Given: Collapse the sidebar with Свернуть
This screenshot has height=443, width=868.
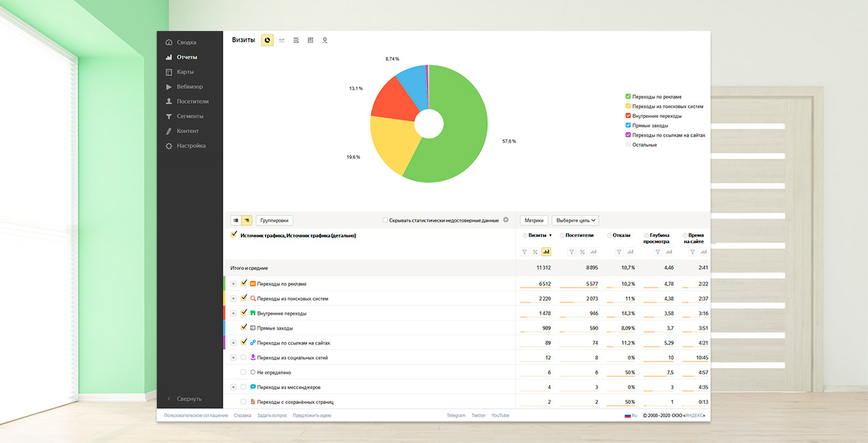Looking at the screenshot, I should (x=188, y=399).
